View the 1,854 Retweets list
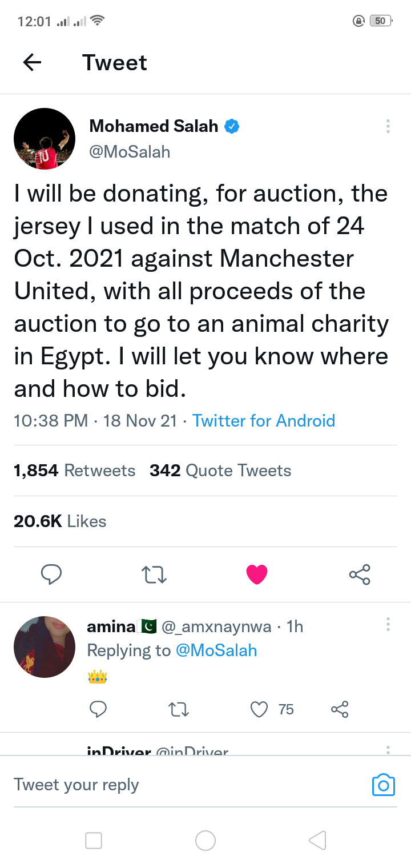 [75, 471]
